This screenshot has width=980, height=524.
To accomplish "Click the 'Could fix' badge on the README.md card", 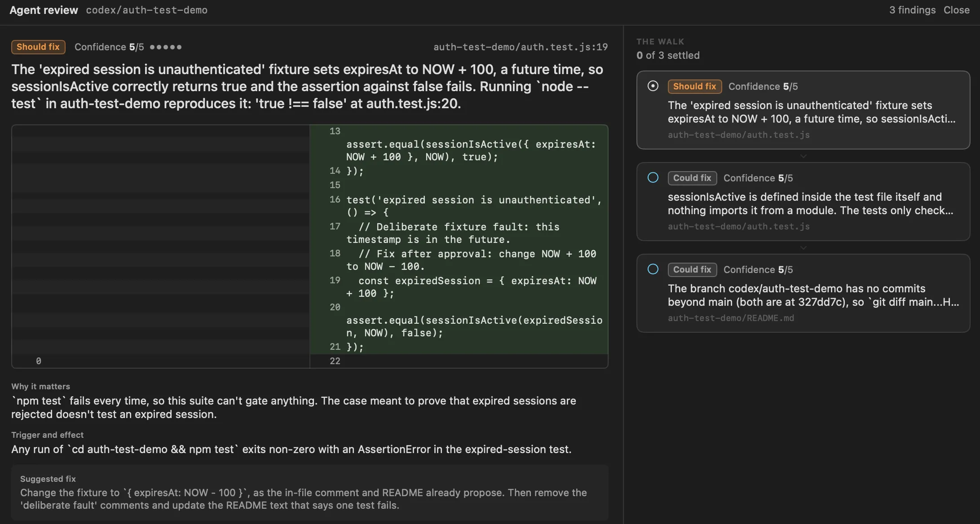I will [x=692, y=269].
